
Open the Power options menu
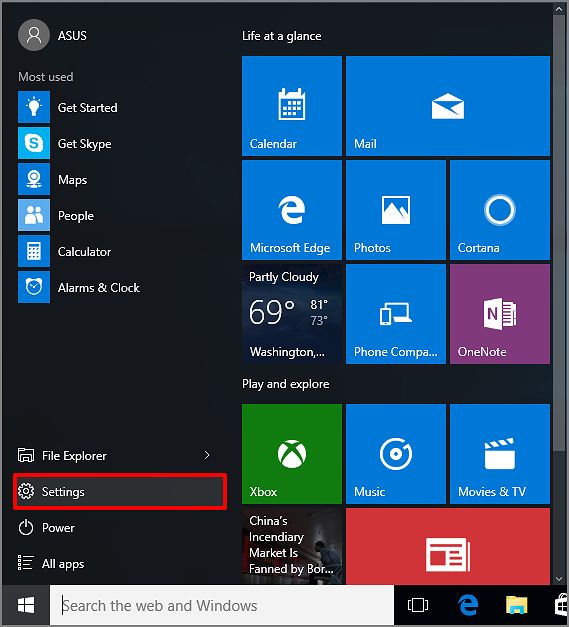coord(120,527)
